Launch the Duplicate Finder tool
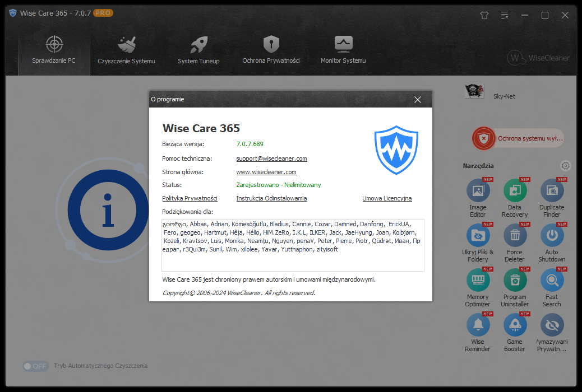Screen dimensions: 582x392 coord(552,198)
